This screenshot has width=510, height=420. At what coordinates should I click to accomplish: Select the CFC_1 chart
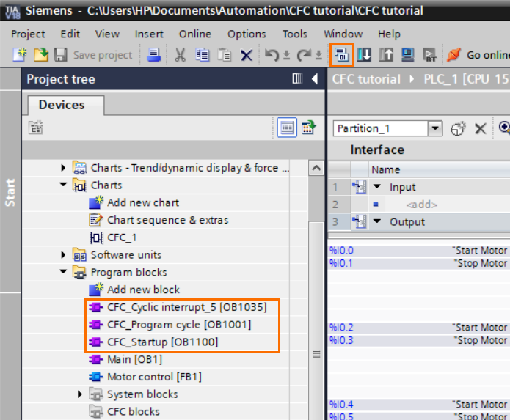(x=122, y=237)
